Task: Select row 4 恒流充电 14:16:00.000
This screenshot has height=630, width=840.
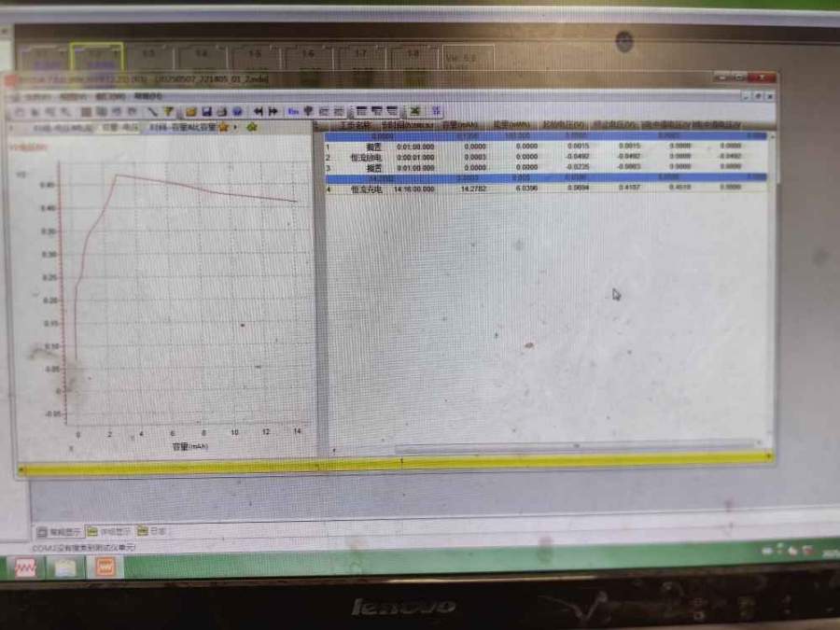Action: click(546, 189)
